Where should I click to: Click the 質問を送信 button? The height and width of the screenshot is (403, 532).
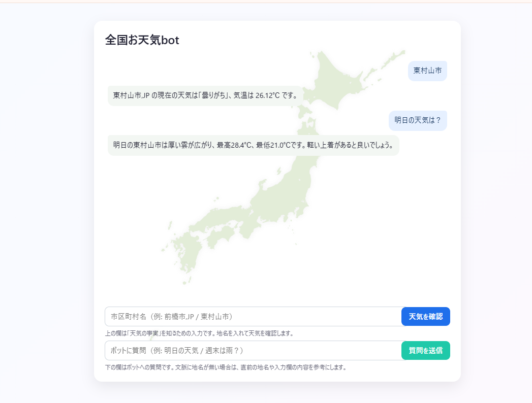(x=425, y=350)
